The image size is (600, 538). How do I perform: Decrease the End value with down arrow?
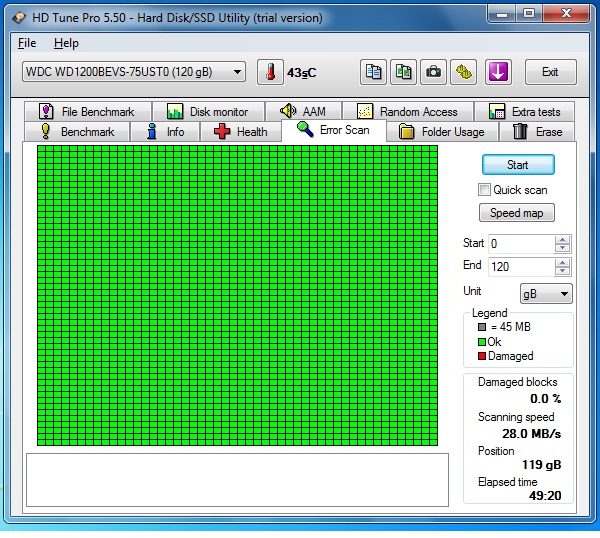click(x=562, y=271)
